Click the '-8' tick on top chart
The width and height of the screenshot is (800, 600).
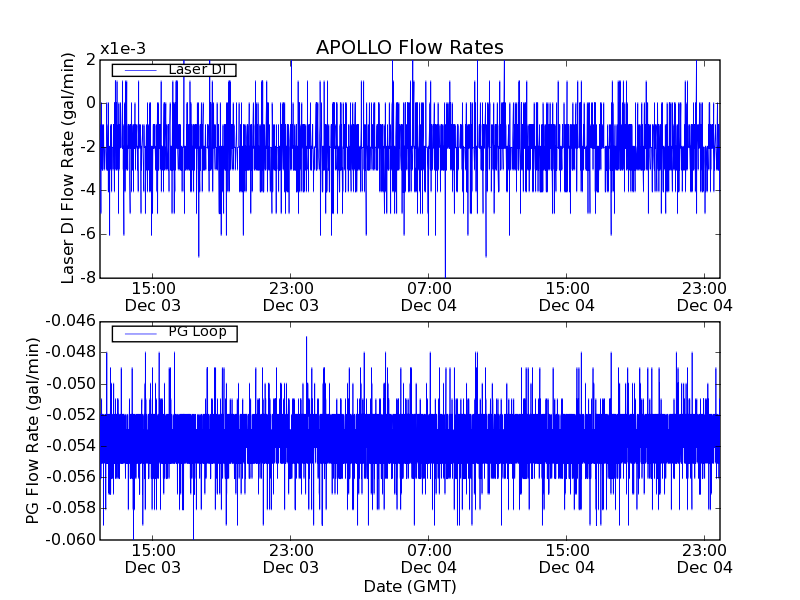coord(87,278)
